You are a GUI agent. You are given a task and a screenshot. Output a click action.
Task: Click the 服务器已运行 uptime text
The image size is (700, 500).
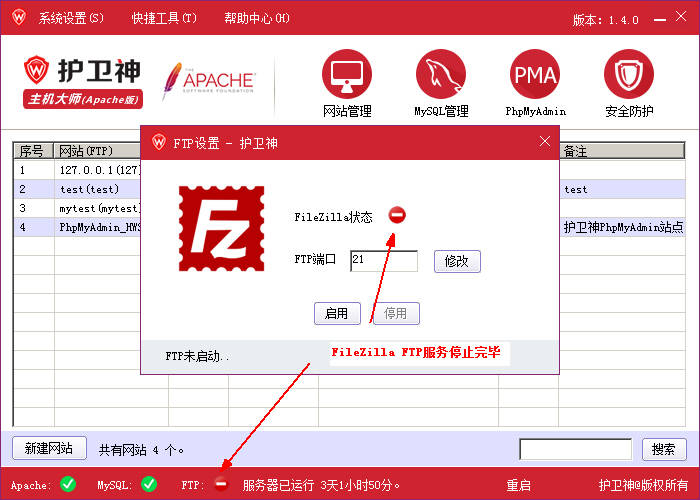coord(321,485)
